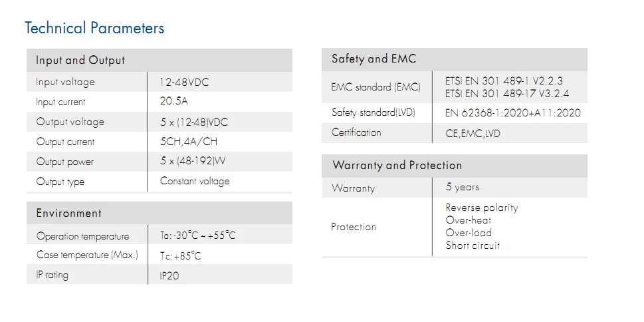Click the Case temperature (Max.) label

[x=87, y=255]
